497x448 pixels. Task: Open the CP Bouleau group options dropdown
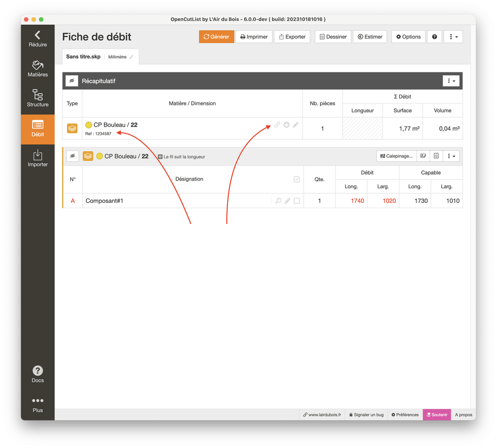[x=451, y=156]
